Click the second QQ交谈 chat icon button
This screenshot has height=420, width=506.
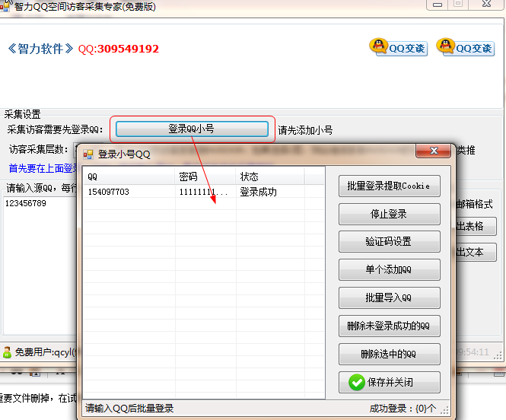[466, 48]
